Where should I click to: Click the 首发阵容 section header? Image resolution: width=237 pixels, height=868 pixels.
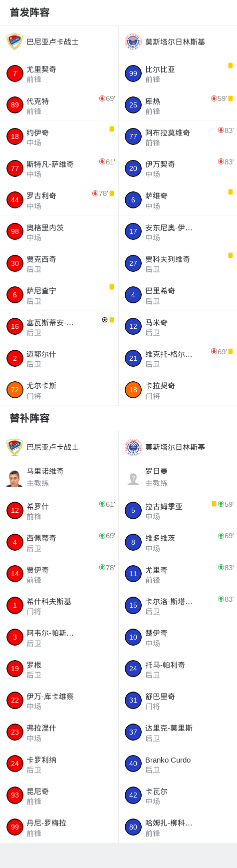29,12
